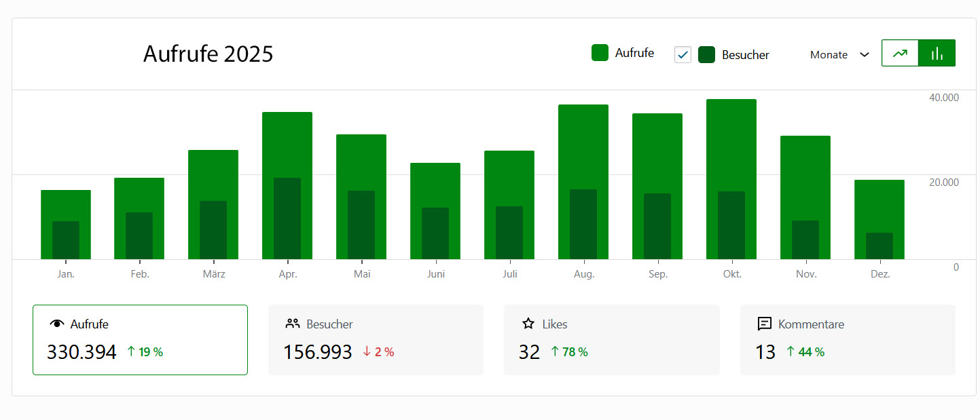Click the comment icon beside Kommentare
Screen dimensions: 980x420
point(764,324)
